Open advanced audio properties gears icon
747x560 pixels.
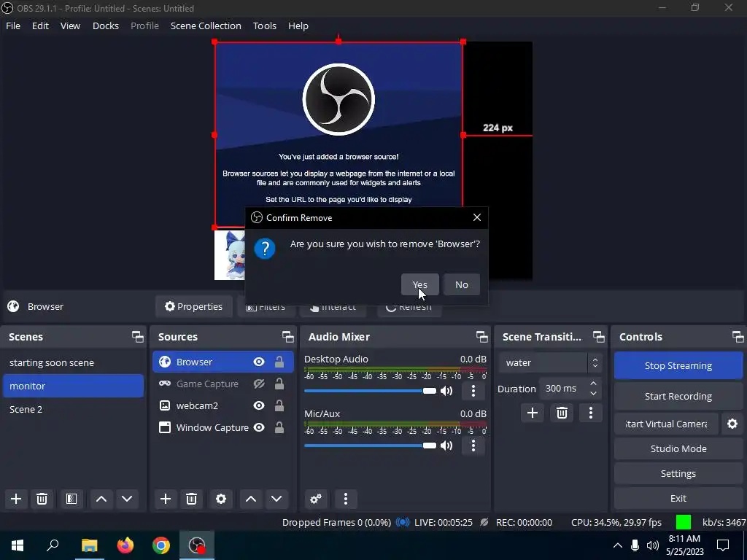316,499
